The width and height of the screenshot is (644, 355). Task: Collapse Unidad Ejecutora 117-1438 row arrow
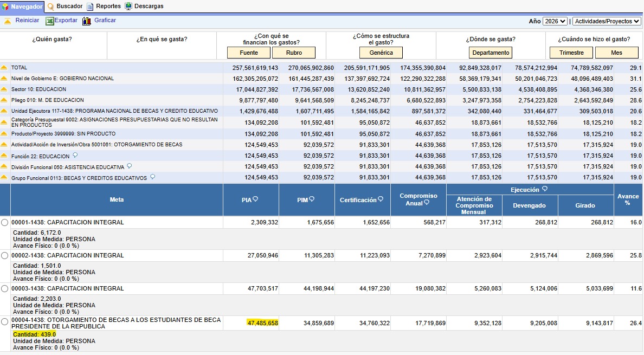[x=4, y=111]
